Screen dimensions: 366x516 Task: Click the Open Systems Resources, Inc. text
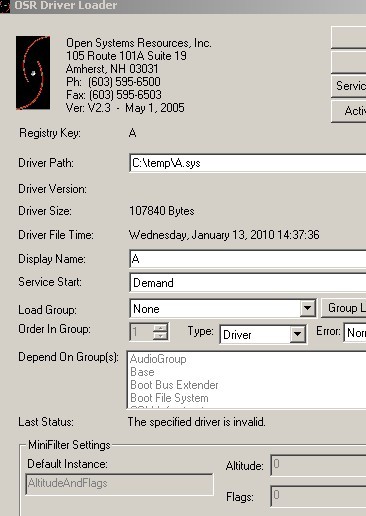point(139,43)
